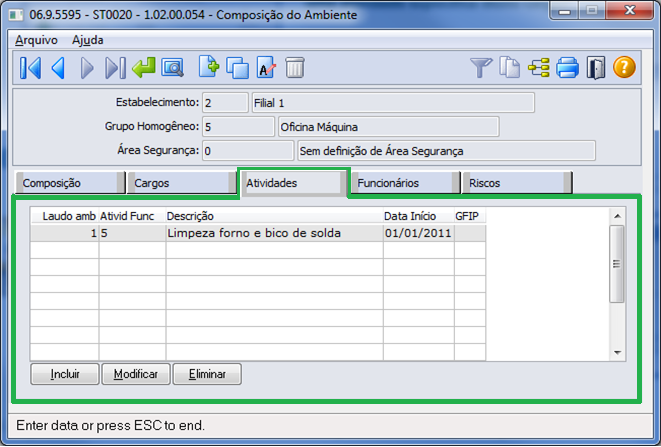Click the window icon in title bar
This screenshot has width=661, height=447.
(x=16, y=15)
